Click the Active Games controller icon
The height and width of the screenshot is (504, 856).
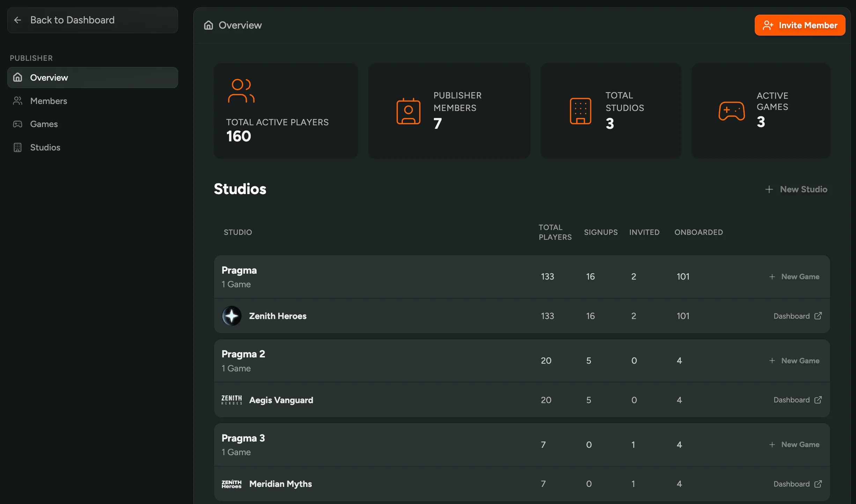click(x=731, y=111)
